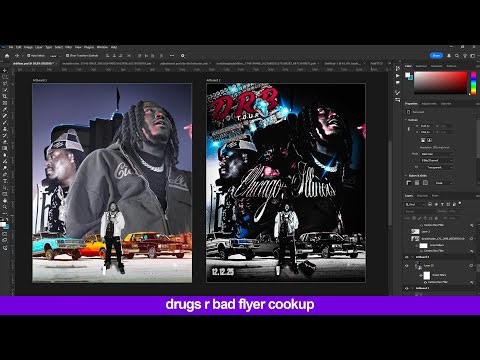Open the lightbulb Discover icon
Viewport: 480px width, 360px height.
click(x=465, y=56)
